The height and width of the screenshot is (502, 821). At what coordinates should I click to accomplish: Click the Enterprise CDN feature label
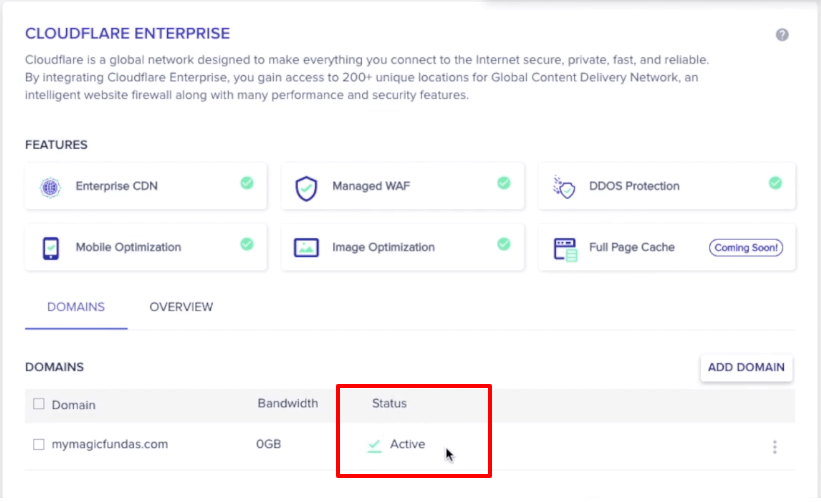[116, 186]
